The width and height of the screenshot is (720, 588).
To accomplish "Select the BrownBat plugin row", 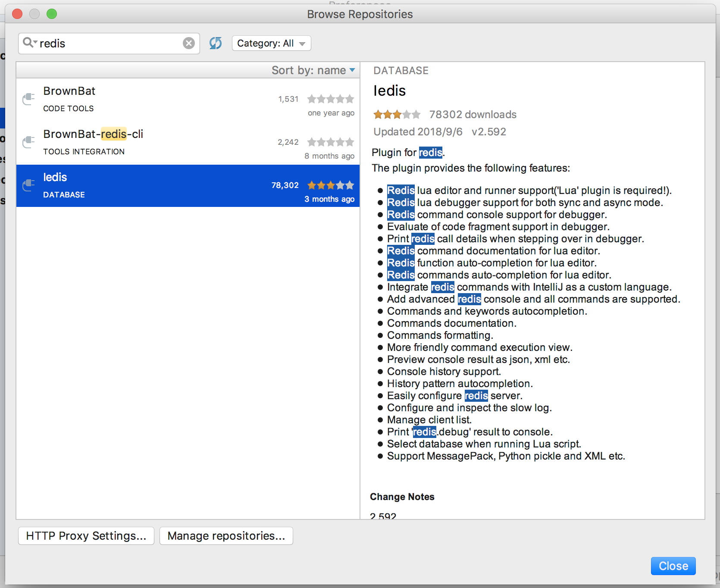I will (x=188, y=100).
